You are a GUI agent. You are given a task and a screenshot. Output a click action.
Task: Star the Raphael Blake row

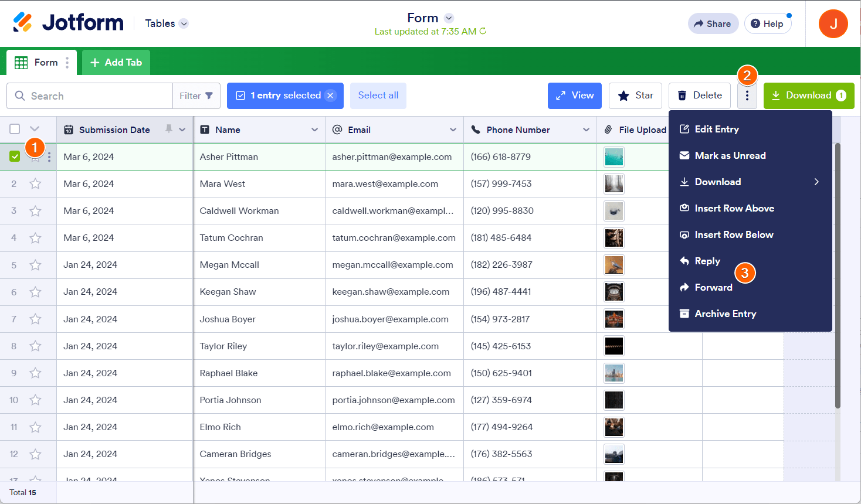click(x=35, y=373)
